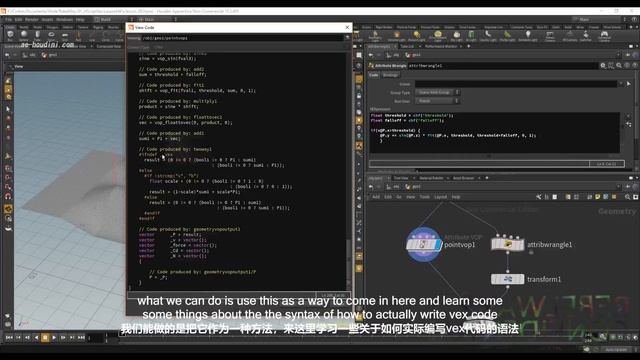Image resolution: width=640 pixels, height=360 pixels.
Task: Open the Group field dropdown arrow
Action: click(x=621, y=84)
